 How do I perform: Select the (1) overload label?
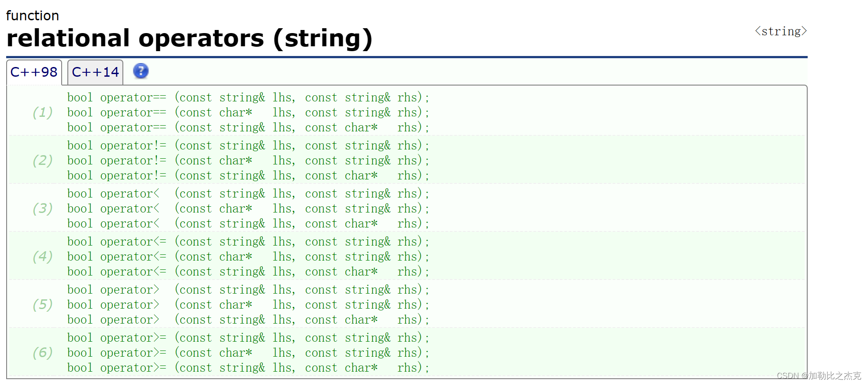pos(43,112)
